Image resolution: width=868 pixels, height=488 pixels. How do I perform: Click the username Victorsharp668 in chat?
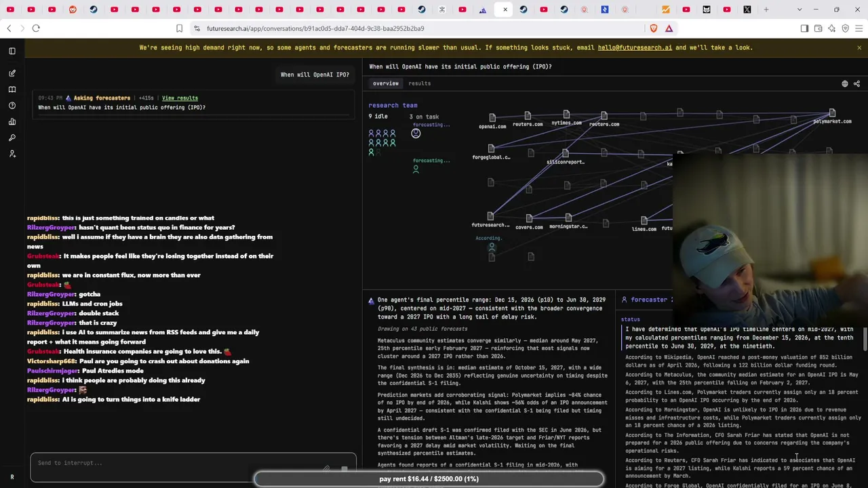tap(52, 361)
